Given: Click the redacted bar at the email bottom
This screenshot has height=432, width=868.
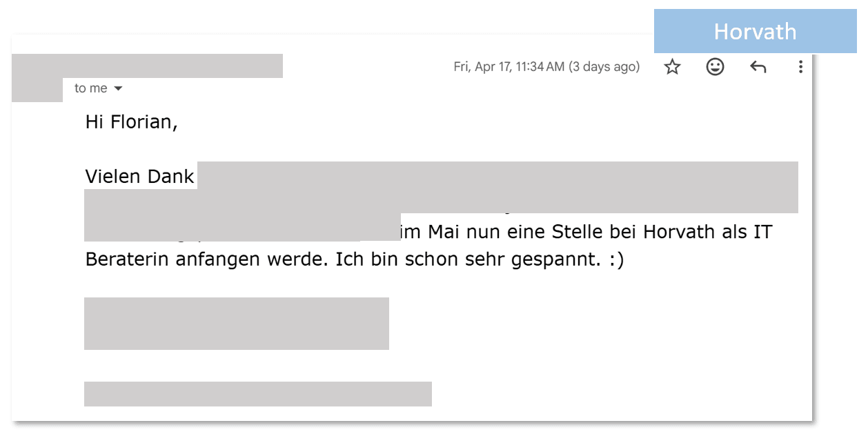Looking at the screenshot, I should [257, 393].
